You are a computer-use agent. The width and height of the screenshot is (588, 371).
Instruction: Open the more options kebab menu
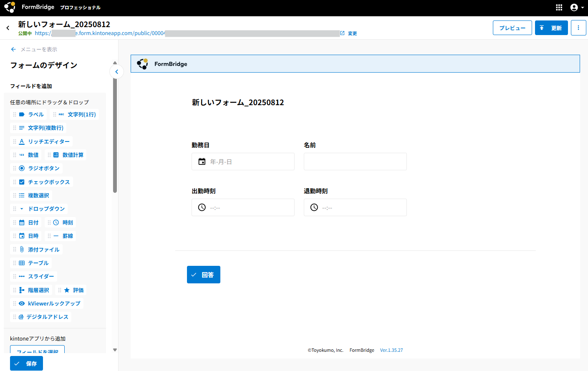(x=578, y=28)
